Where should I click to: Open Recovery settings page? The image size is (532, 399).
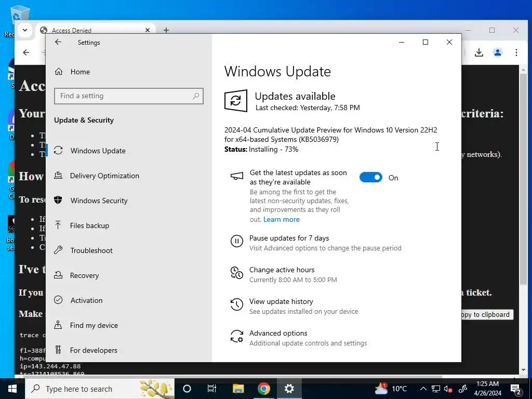pos(85,275)
